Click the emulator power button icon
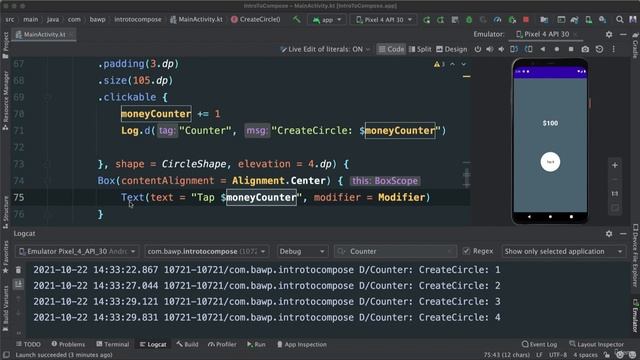The width and height of the screenshot is (640, 360). (478, 49)
